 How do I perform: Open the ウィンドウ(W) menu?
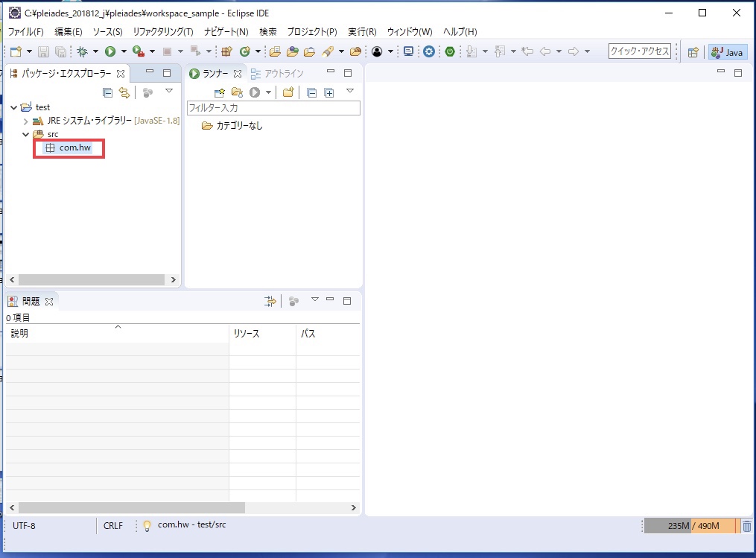pos(410,32)
